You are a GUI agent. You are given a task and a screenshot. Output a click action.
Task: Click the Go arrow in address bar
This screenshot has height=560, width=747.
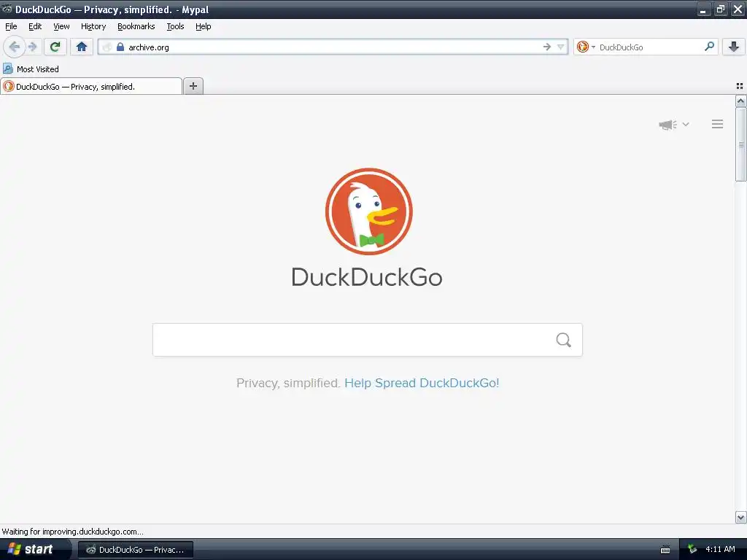pos(547,47)
